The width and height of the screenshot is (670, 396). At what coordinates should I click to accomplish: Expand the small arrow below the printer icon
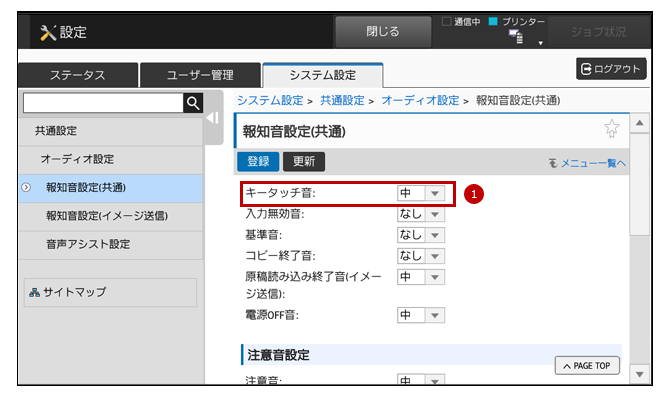click(541, 43)
